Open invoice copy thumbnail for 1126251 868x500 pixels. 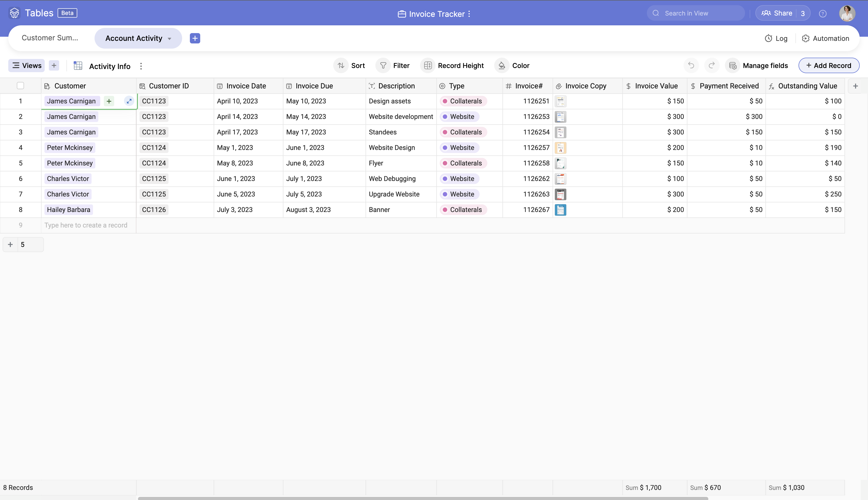[x=560, y=101]
